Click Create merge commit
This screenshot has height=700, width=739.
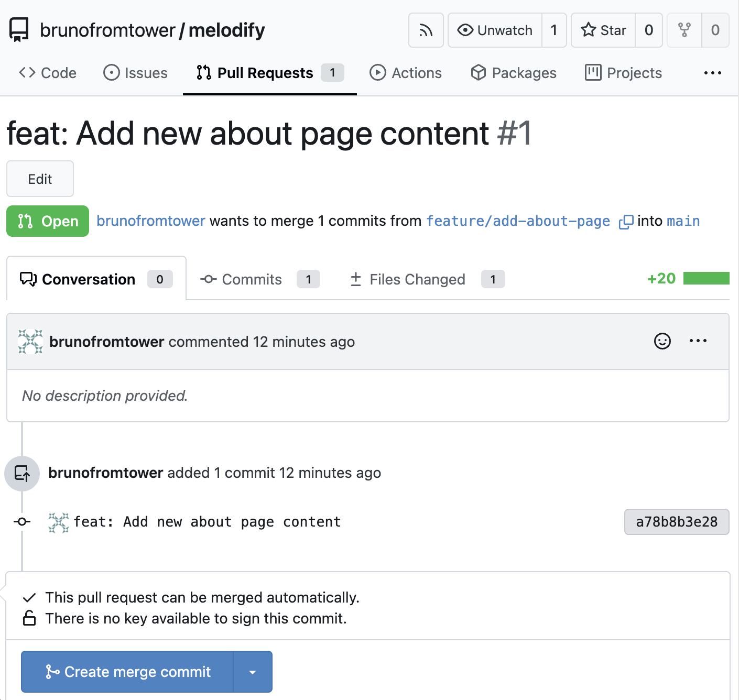tap(126, 671)
